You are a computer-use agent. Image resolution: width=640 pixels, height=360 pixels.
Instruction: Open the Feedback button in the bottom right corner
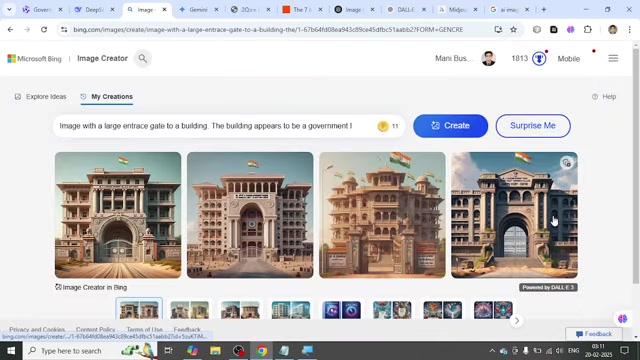(594, 334)
